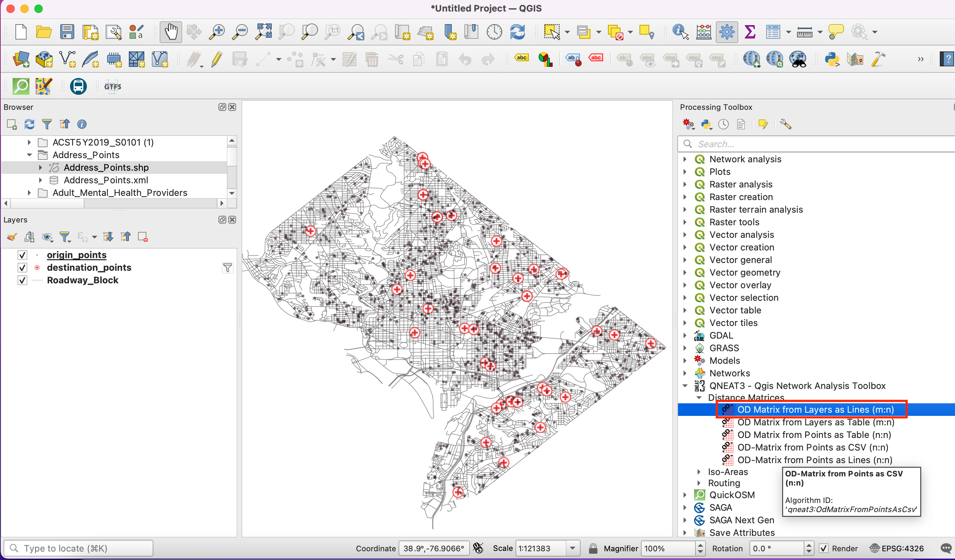Click the Zoom Full extent icon
The image size is (955, 560).
point(263,32)
